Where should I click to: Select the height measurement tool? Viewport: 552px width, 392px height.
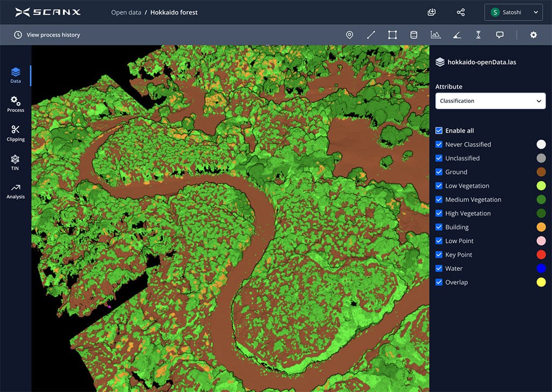[x=478, y=34]
